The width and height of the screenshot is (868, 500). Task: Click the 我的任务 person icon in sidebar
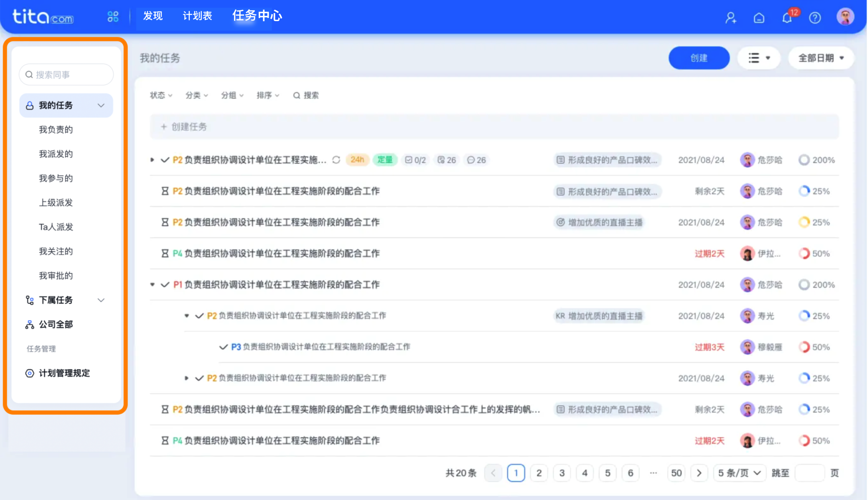(x=30, y=105)
